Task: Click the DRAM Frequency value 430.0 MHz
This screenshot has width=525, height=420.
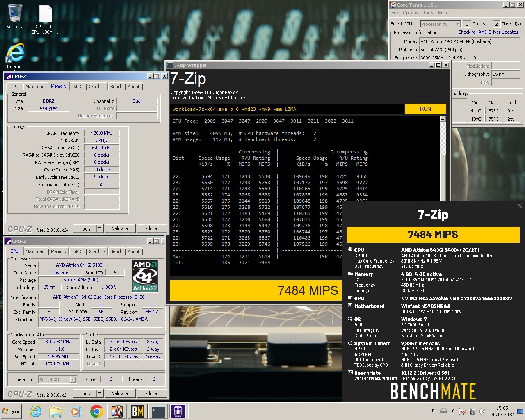Action: point(102,133)
